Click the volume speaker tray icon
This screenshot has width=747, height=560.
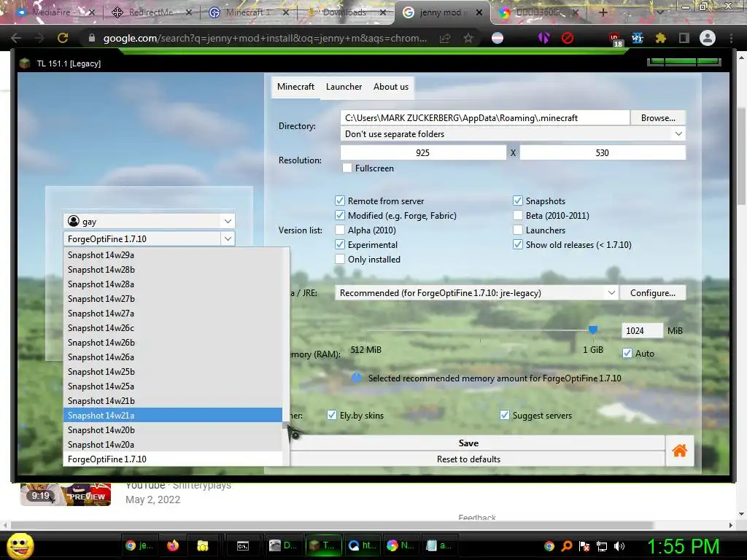coord(619,546)
